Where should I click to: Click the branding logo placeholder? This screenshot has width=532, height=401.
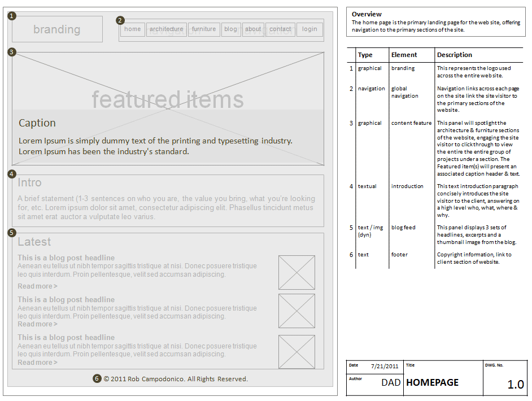tap(57, 29)
